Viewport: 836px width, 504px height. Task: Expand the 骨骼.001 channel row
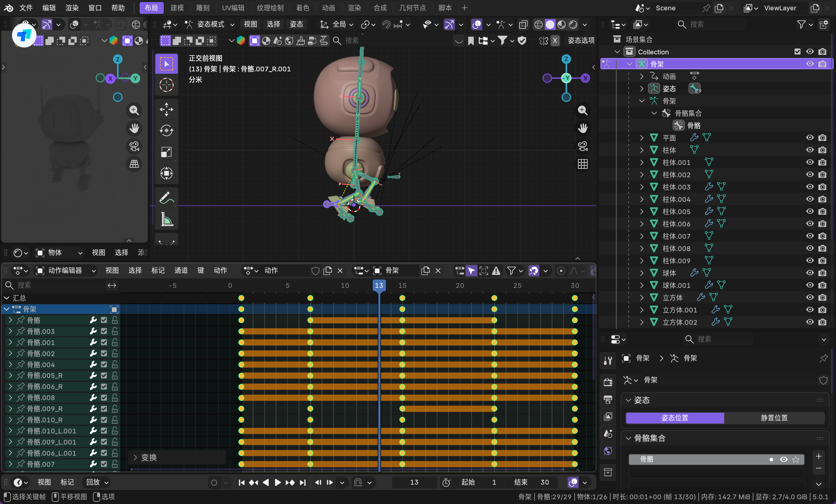(x=10, y=342)
